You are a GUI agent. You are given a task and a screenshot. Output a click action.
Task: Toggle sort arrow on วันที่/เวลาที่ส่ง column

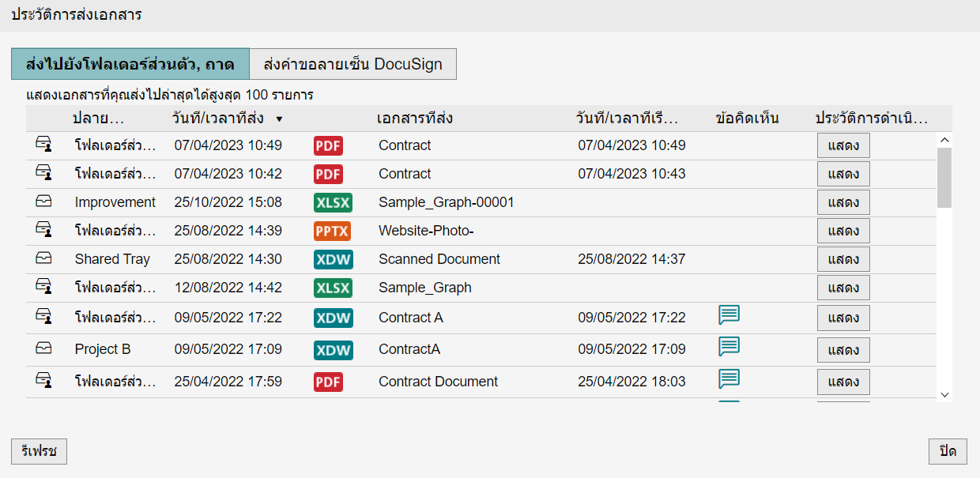pyautogui.click(x=279, y=119)
